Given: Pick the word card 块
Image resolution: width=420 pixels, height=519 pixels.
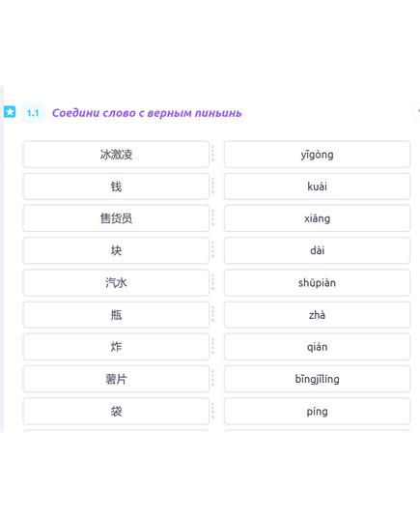Looking at the screenshot, I should (116, 250).
